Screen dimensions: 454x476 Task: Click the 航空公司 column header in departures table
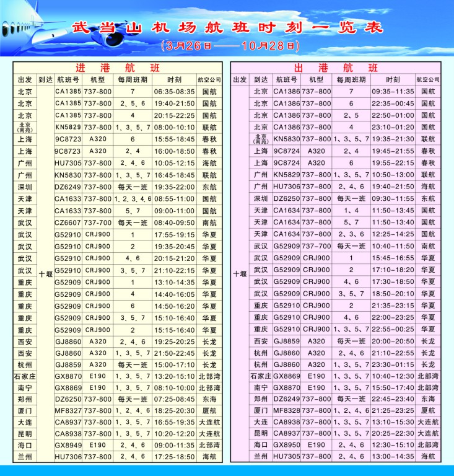tap(428, 79)
